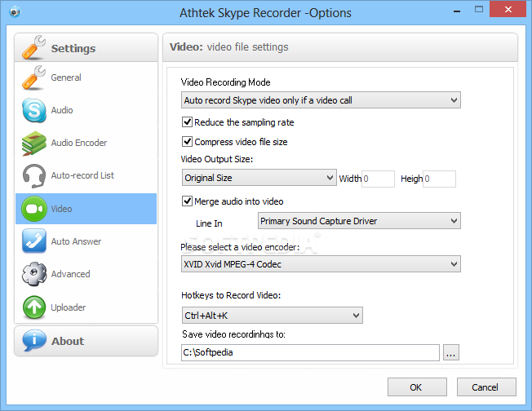Image resolution: width=532 pixels, height=411 pixels.
Task: Click the Settings wrench icon in the header
Action: click(x=33, y=47)
